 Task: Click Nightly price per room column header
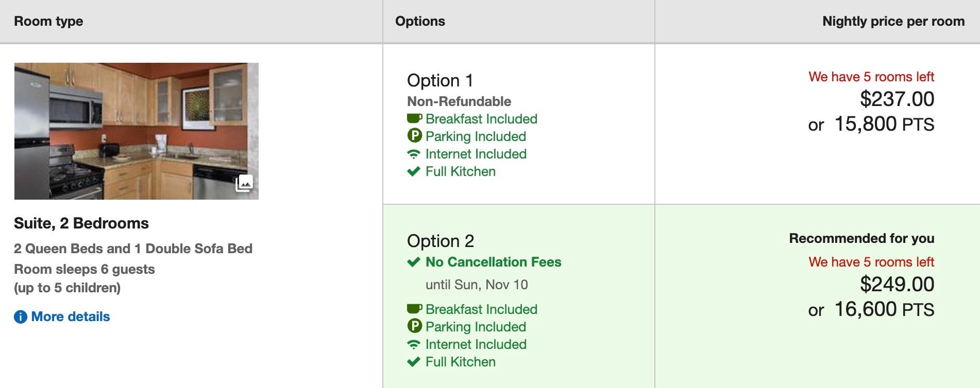tap(893, 21)
